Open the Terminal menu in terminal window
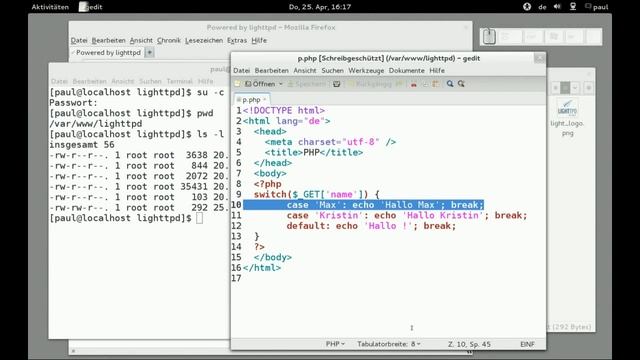The width and height of the screenshot is (640, 360). point(179,81)
